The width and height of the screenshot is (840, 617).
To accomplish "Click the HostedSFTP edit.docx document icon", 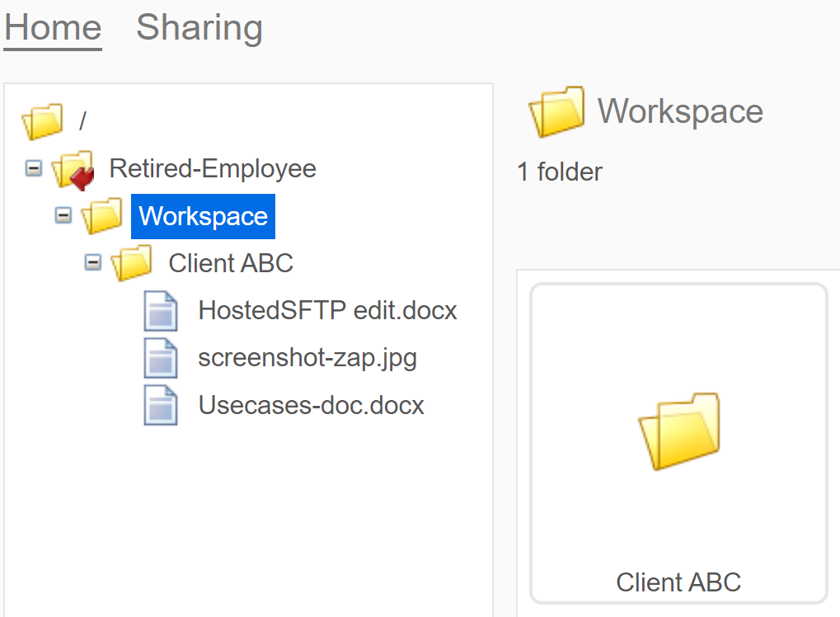I will pyautogui.click(x=162, y=310).
